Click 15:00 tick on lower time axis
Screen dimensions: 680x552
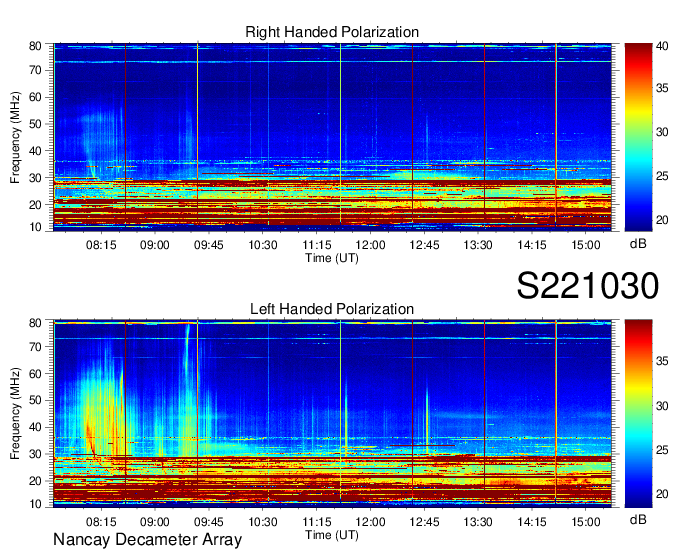[585, 522]
